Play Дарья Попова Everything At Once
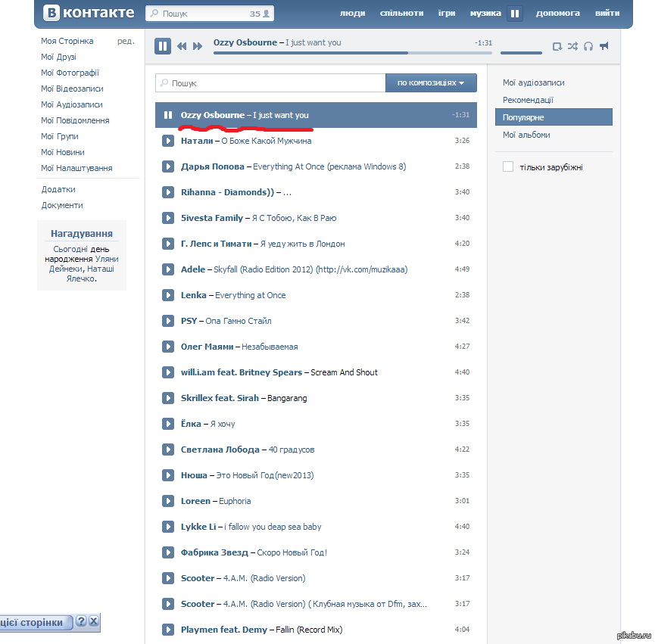The width and height of the screenshot is (655, 644). pos(168,166)
